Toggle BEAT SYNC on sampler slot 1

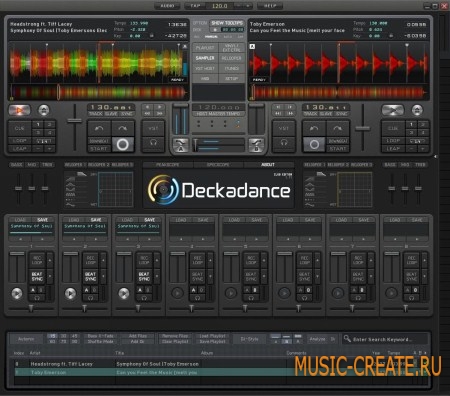pos(37,276)
